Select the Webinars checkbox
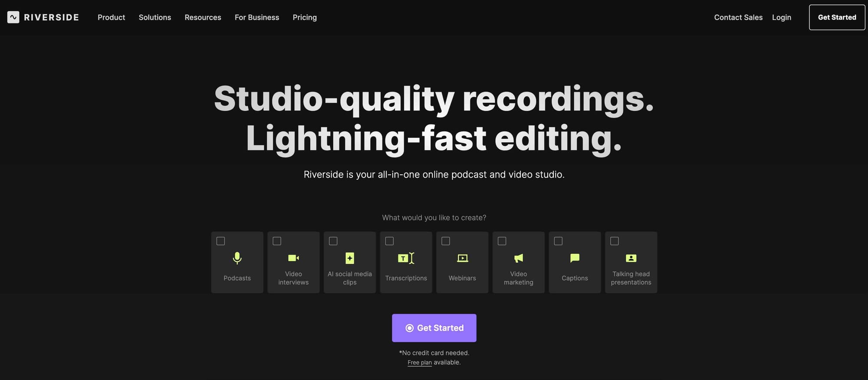Image resolution: width=868 pixels, height=380 pixels. coord(446,241)
